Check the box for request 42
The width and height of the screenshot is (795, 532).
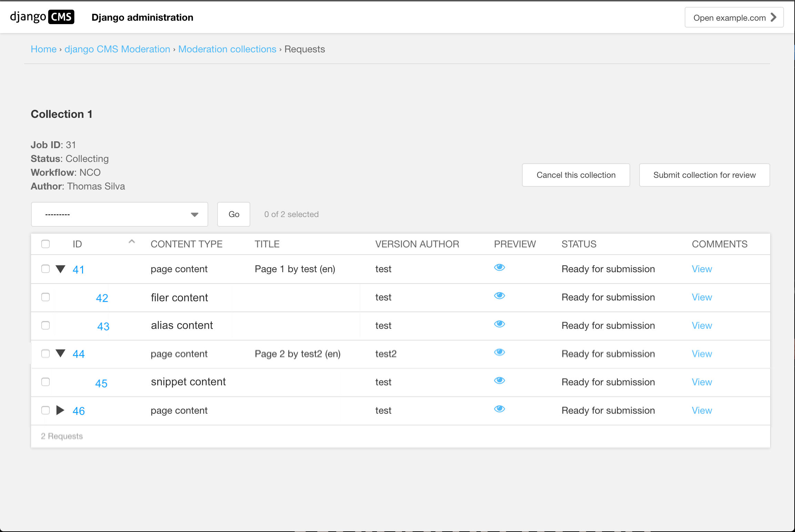(46, 297)
